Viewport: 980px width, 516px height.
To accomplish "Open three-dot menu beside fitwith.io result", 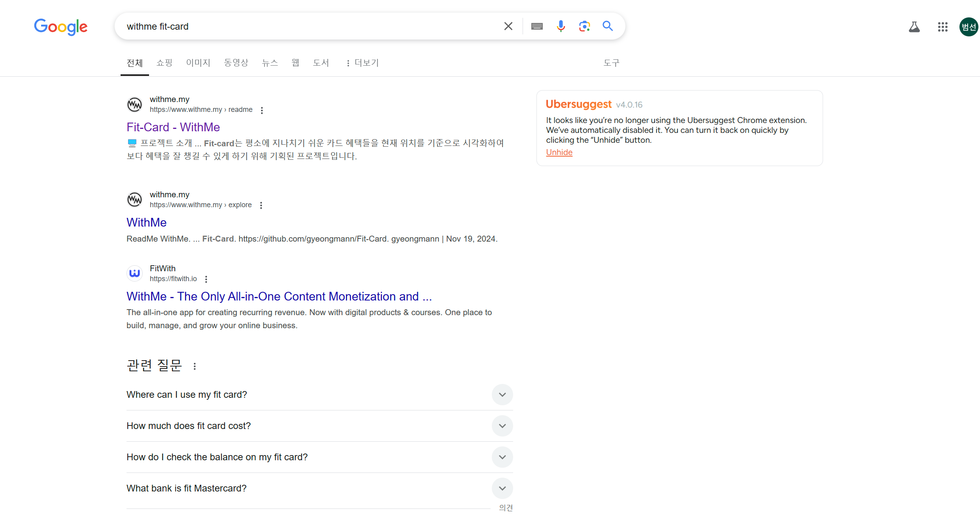I will click(x=206, y=279).
